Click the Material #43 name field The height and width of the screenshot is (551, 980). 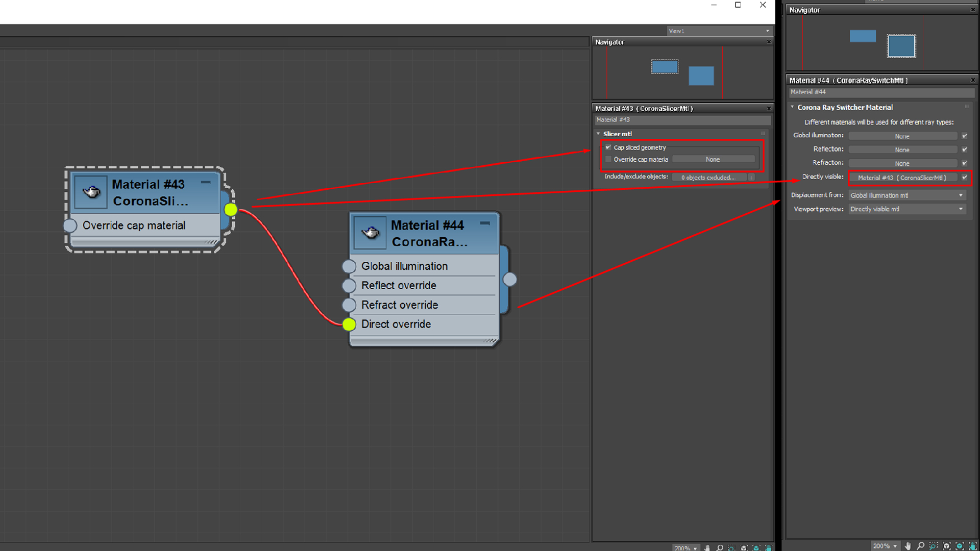pyautogui.click(x=682, y=120)
